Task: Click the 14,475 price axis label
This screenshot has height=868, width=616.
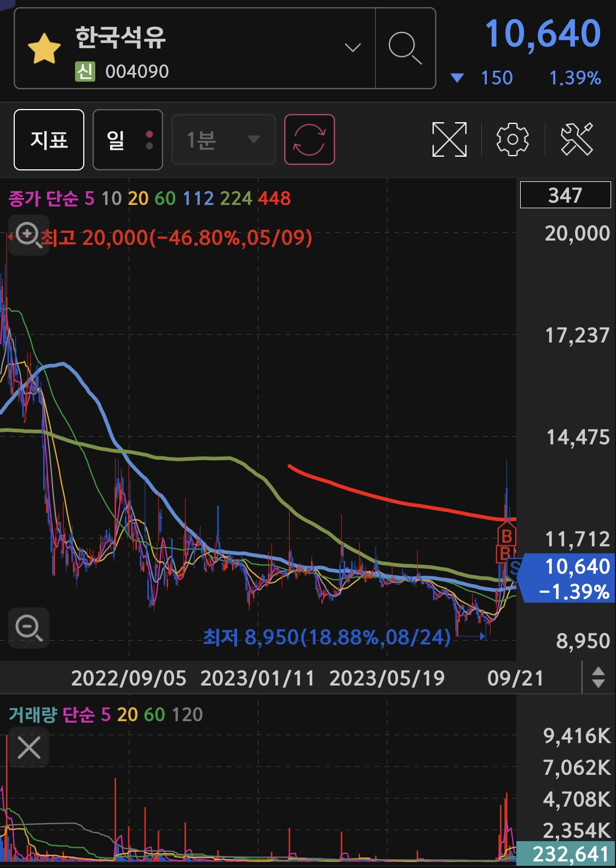Action: (578, 437)
